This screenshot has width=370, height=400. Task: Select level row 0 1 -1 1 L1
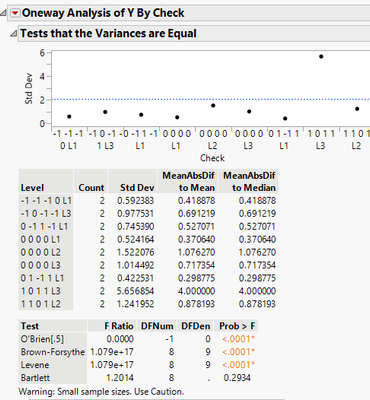pyautogui.click(x=46, y=278)
